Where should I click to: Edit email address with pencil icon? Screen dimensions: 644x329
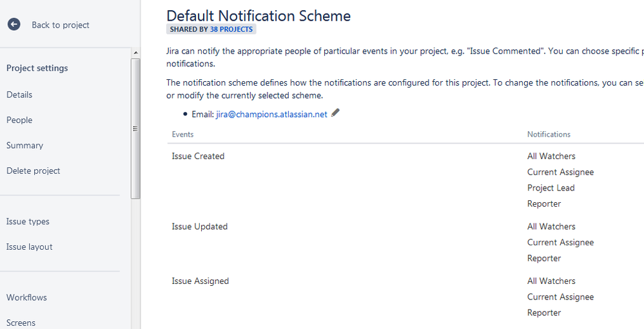335,113
